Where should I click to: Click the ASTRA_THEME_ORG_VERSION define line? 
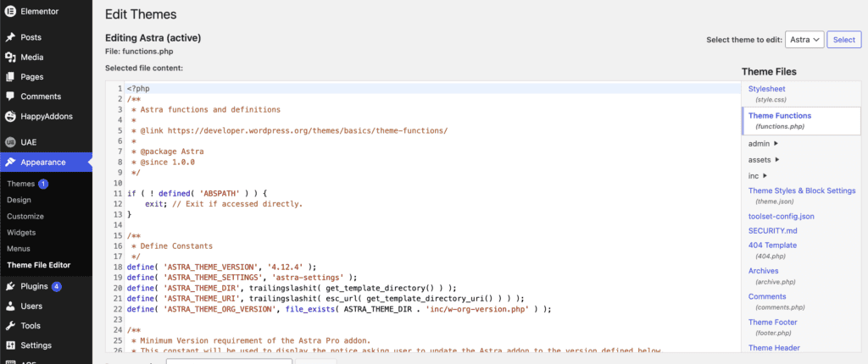click(339, 309)
